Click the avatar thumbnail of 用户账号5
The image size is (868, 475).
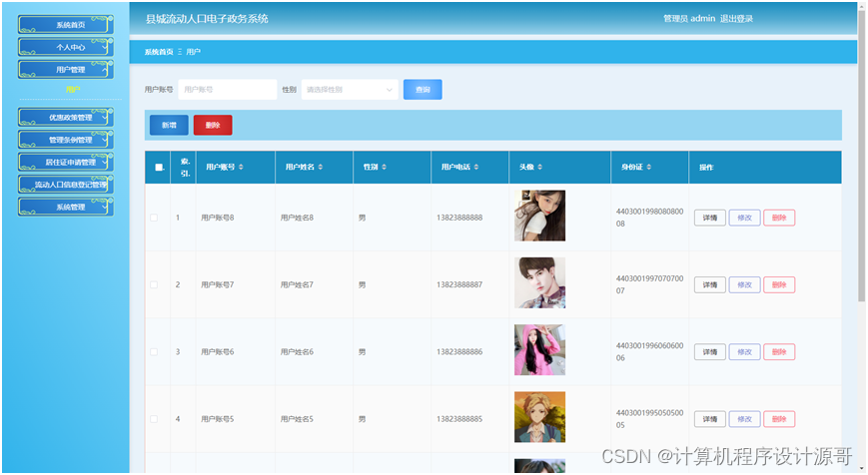tap(539, 417)
